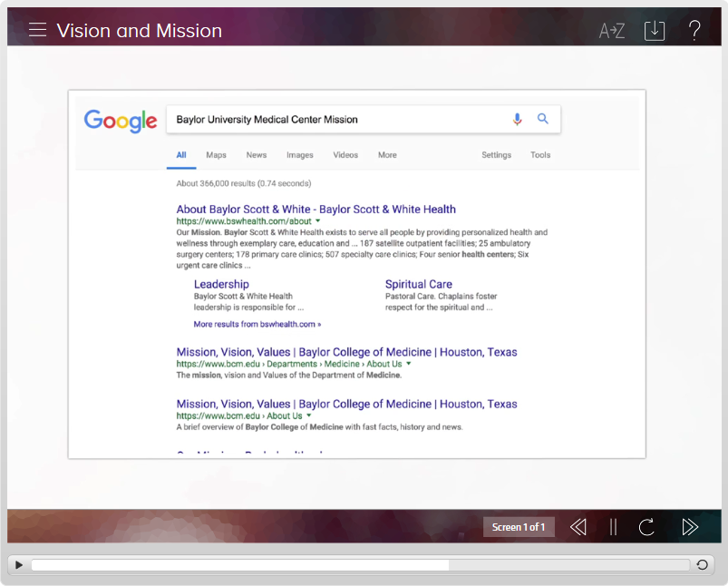Expand dropdown arrow after bcm.edu › About Us URL
Screen dimensions: 728x586
coord(309,416)
